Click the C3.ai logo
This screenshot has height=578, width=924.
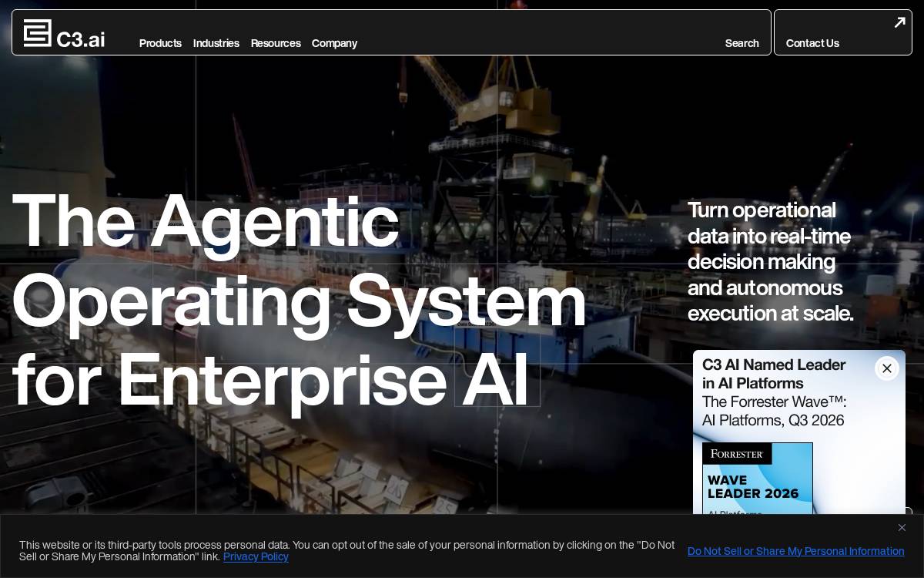(64, 34)
